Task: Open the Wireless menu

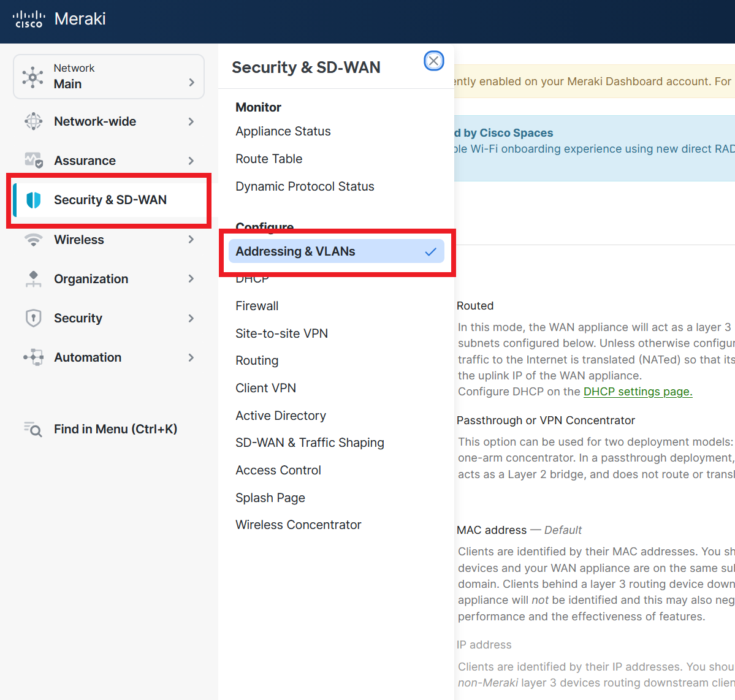Action: pos(109,240)
